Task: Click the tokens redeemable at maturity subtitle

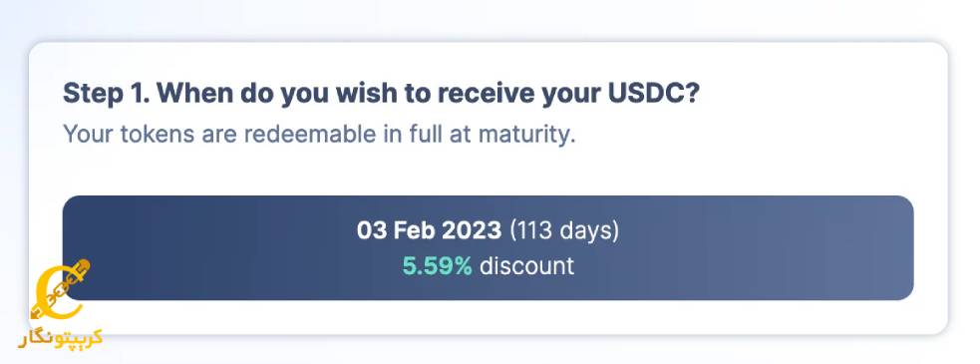Action: point(319,135)
